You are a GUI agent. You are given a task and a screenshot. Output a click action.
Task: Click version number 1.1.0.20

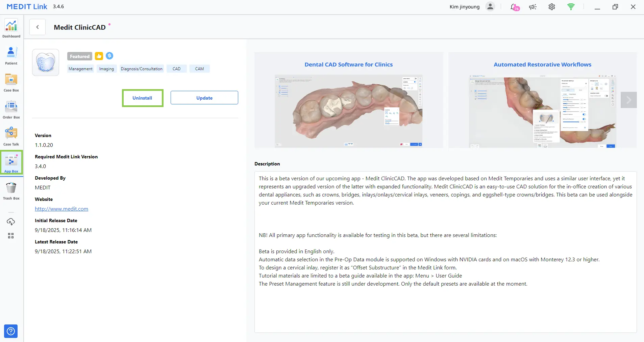coord(44,145)
